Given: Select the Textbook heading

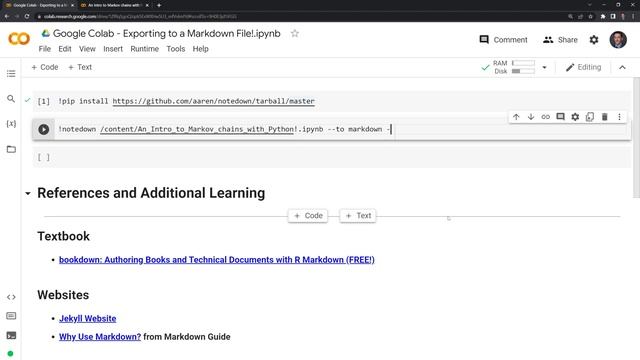Looking at the screenshot, I should pos(63,236).
